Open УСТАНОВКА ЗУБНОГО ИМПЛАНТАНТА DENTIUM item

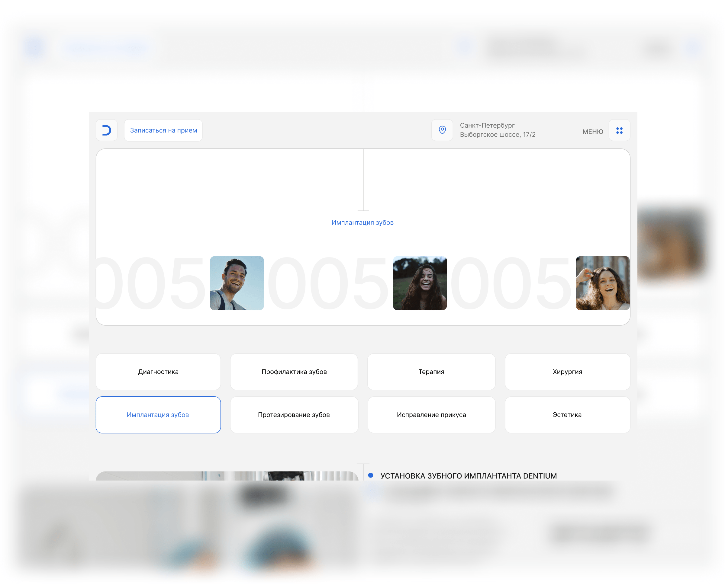tap(468, 476)
